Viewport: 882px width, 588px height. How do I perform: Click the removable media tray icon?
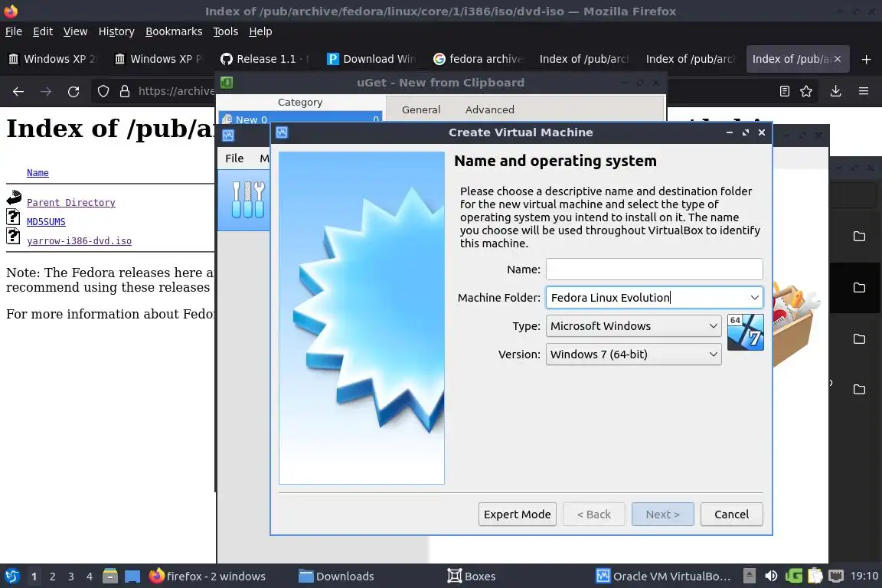(750, 576)
